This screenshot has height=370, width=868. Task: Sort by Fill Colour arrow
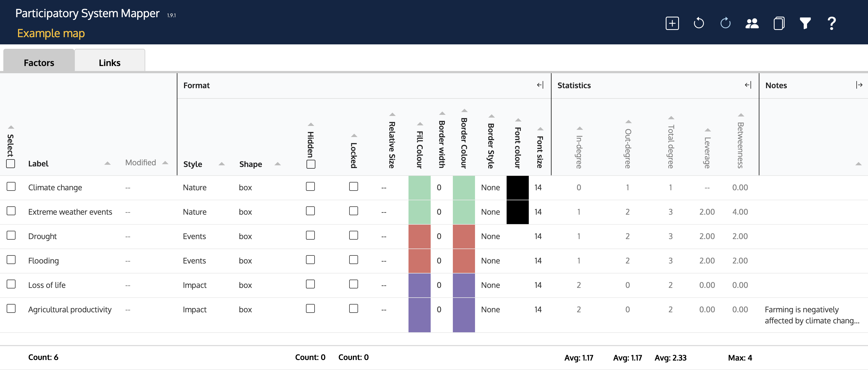pyautogui.click(x=420, y=124)
